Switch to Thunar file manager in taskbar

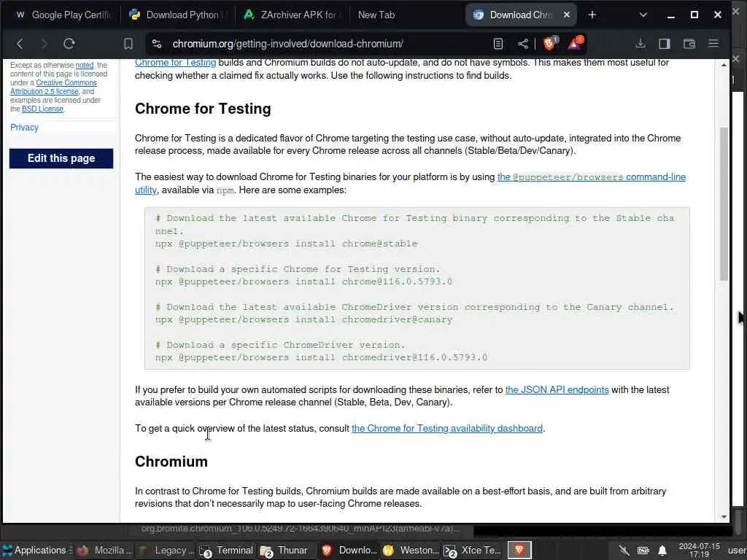coord(287,550)
